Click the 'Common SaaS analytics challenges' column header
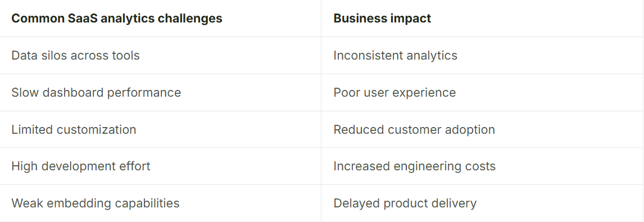The width and height of the screenshot is (644, 222). point(161,19)
